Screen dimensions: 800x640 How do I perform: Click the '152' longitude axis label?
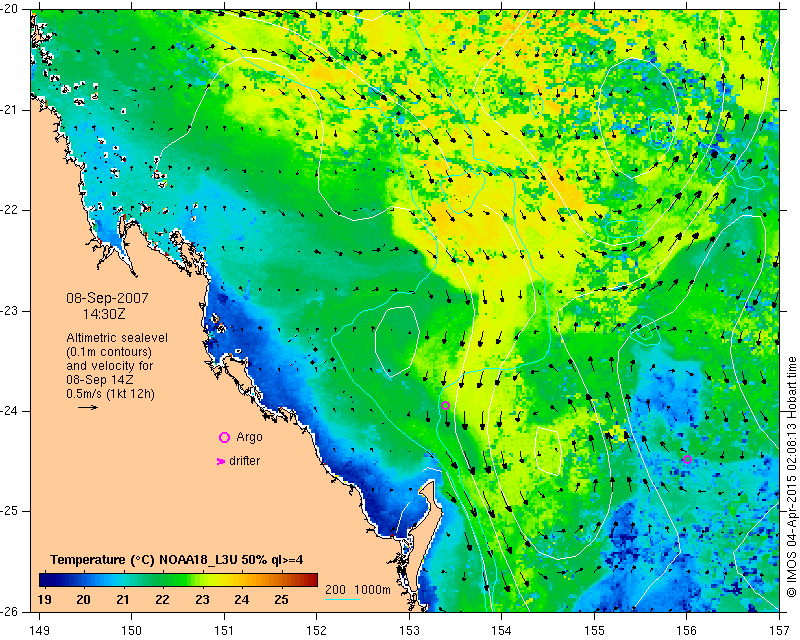(316, 631)
